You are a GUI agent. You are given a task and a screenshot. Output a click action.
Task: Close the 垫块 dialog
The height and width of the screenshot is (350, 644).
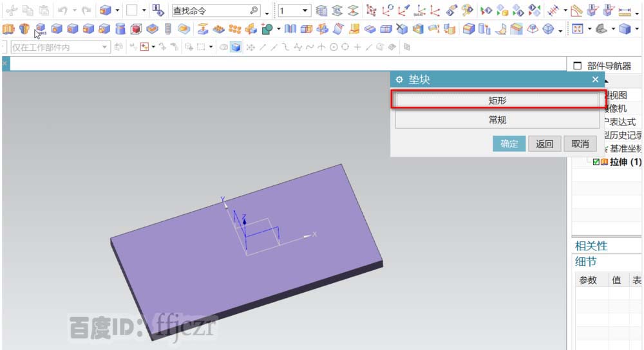[595, 80]
